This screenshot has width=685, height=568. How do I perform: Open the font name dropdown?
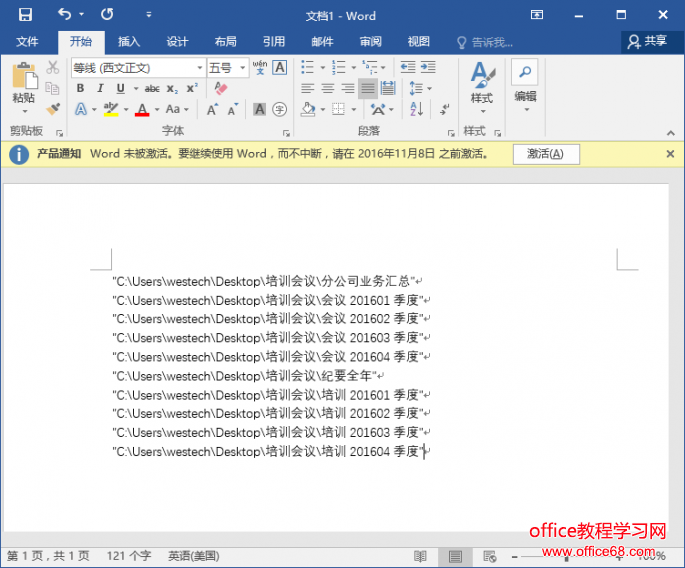(x=200, y=68)
